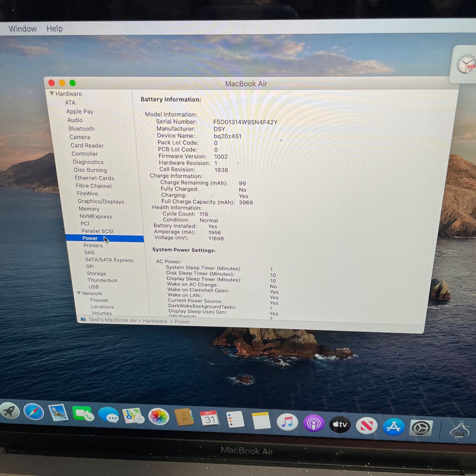Screen dimensions: 476x476
Task: Click the Cycle Count value 119
Action: click(204, 214)
